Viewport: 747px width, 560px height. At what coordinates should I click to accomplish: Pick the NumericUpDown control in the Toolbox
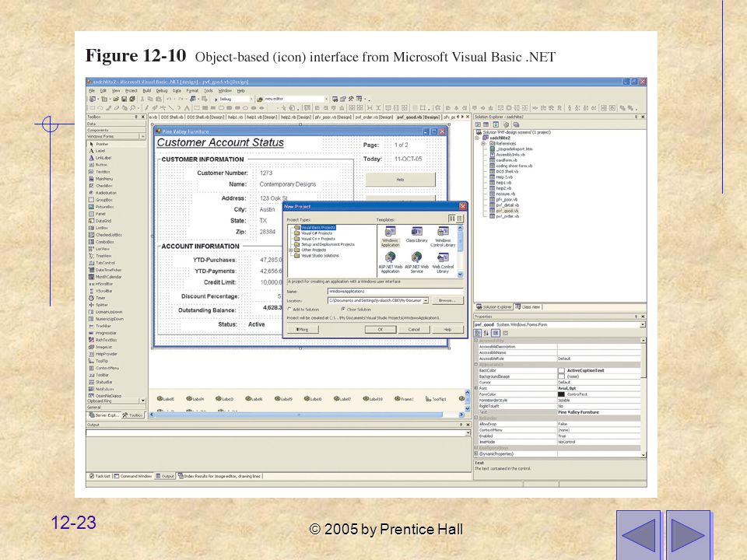[x=106, y=319]
